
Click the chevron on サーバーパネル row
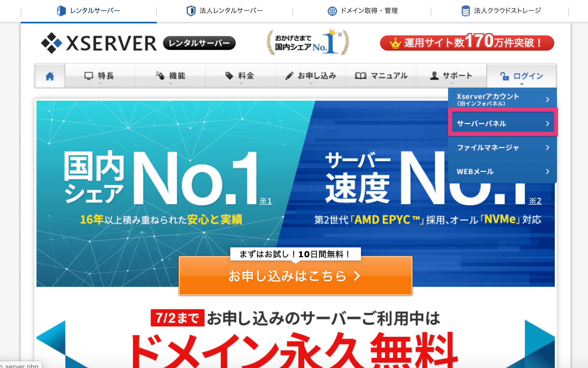(547, 124)
